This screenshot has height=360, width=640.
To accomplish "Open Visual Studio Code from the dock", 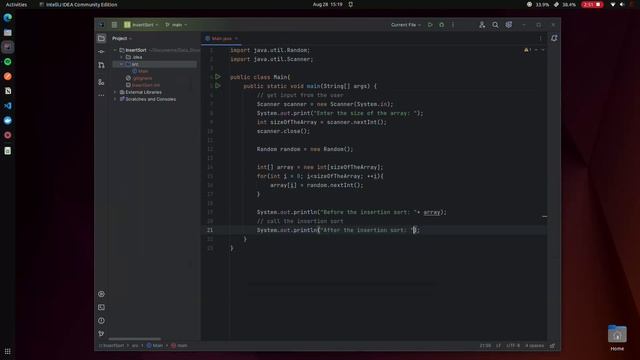I will [x=8, y=106].
